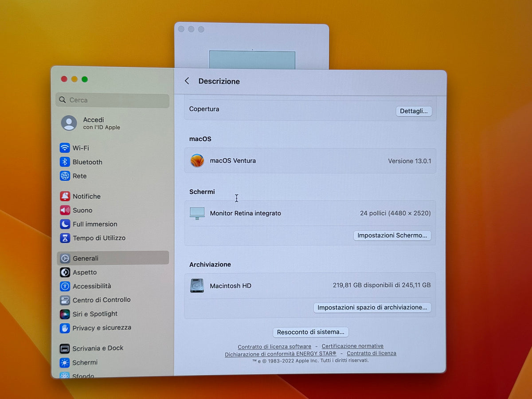Image resolution: width=532 pixels, height=399 pixels.
Task: Open the Schermi sun icon in sidebar
Action: (x=65, y=363)
